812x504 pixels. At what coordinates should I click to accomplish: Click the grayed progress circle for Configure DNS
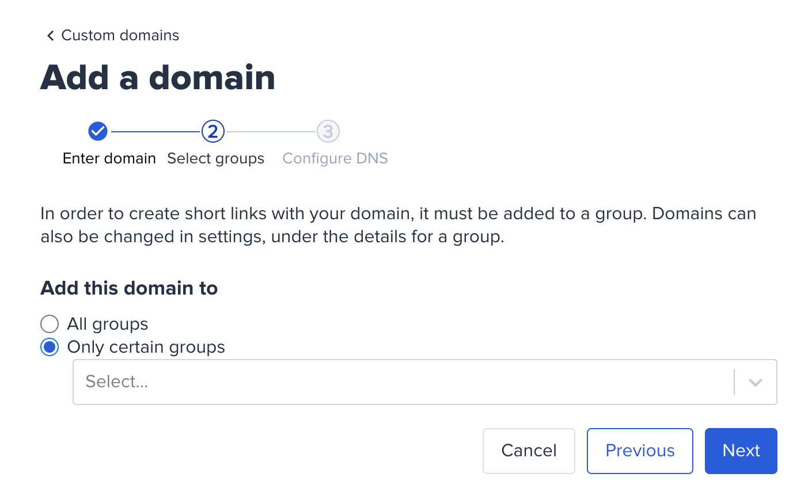(328, 131)
